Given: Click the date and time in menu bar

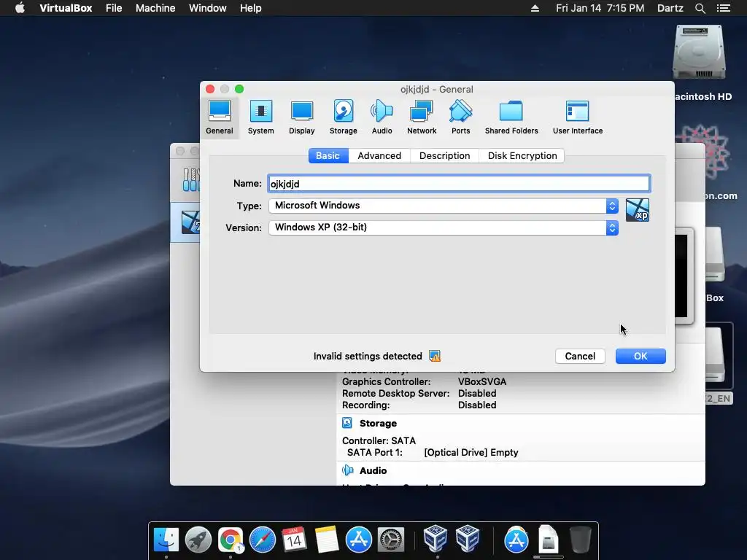Looking at the screenshot, I should pyautogui.click(x=600, y=8).
